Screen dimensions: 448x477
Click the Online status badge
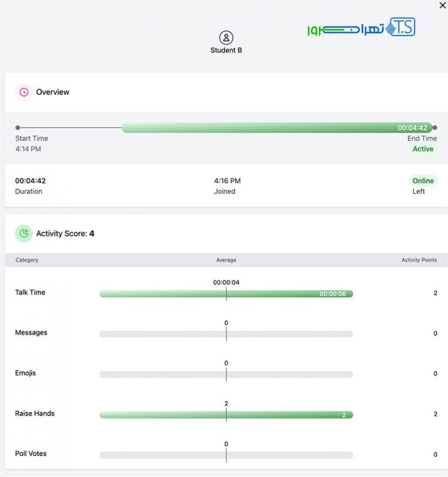coord(423,181)
